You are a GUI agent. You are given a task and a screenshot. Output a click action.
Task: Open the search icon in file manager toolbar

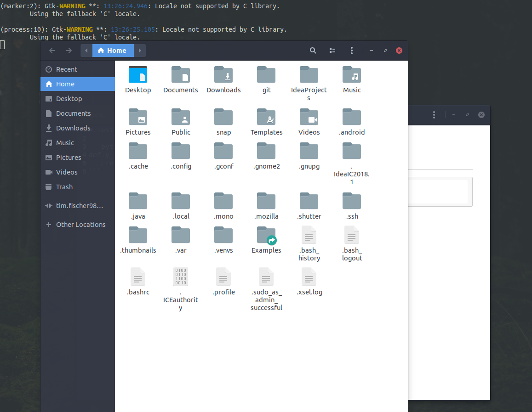pyautogui.click(x=313, y=51)
